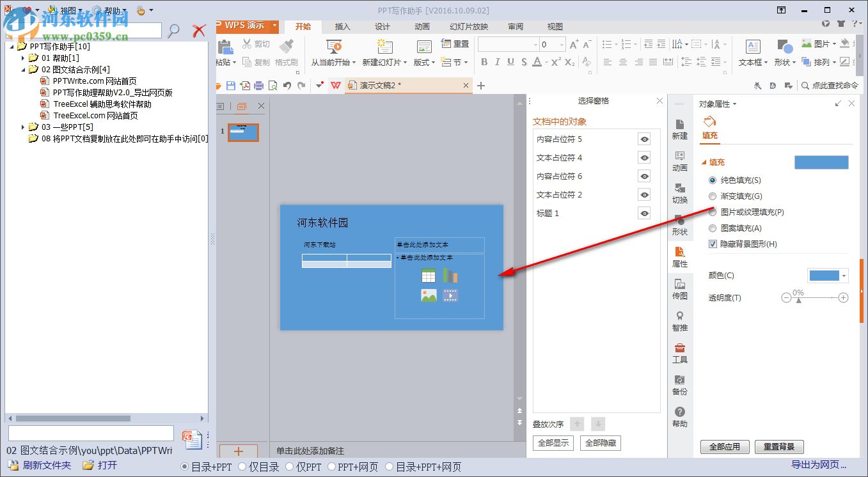Collapse the 02 图文结合示例[4] folder
This screenshot has height=477, width=868.
click(23, 69)
